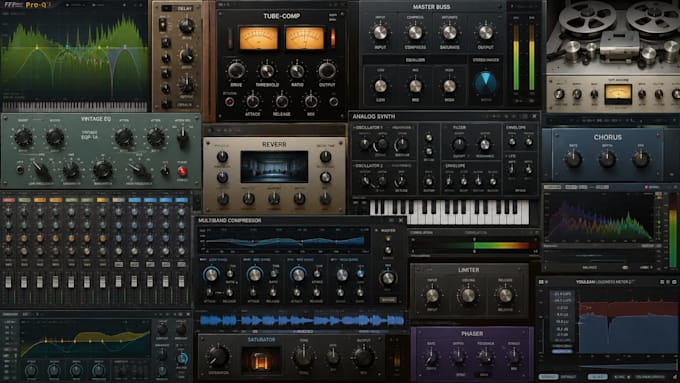Image resolution: width=680 pixels, height=383 pixels.
Task: Click the Low equalizer knob on Master Buss
Action: [380, 86]
